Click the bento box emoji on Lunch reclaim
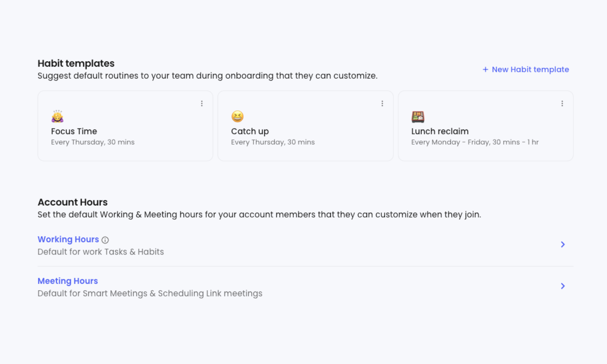The width and height of the screenshot is (607, 364). 418,117
